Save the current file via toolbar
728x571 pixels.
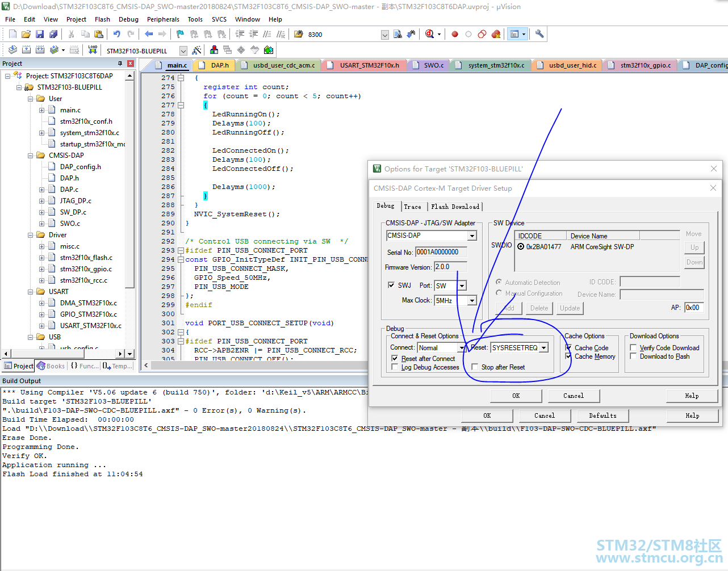coord(40,35)
